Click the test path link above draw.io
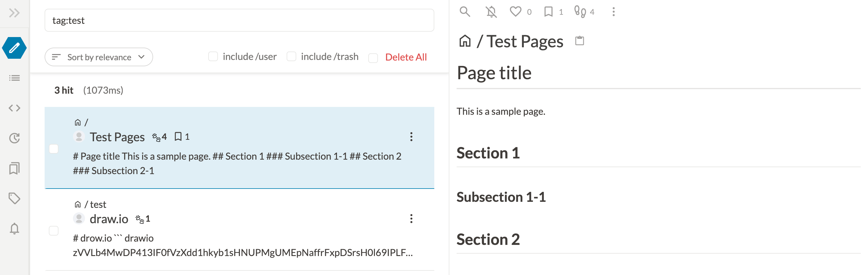Image resolution: width=868 pixels, height=275 pixels. point(98,204)
